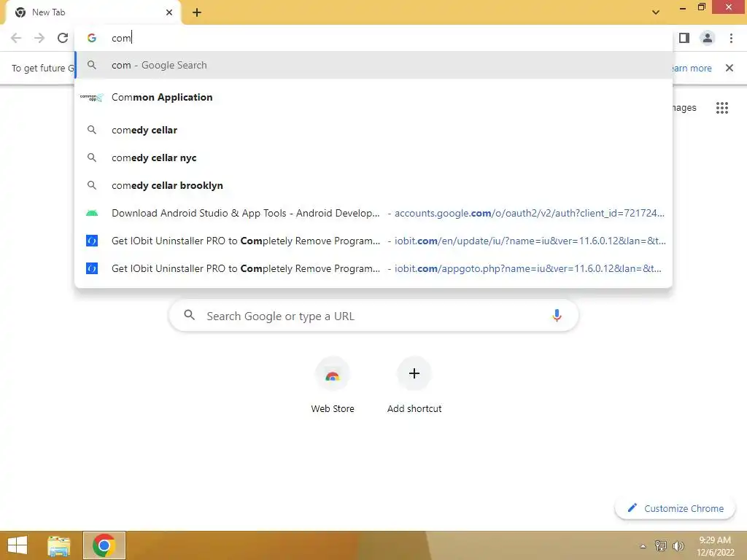
Task: Select the Common Application suggestion
Action: (374, 98)
